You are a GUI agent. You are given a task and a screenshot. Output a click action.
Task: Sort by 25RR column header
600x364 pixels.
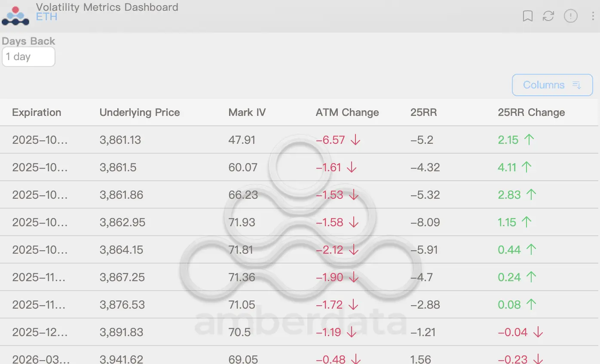(423, 112)
